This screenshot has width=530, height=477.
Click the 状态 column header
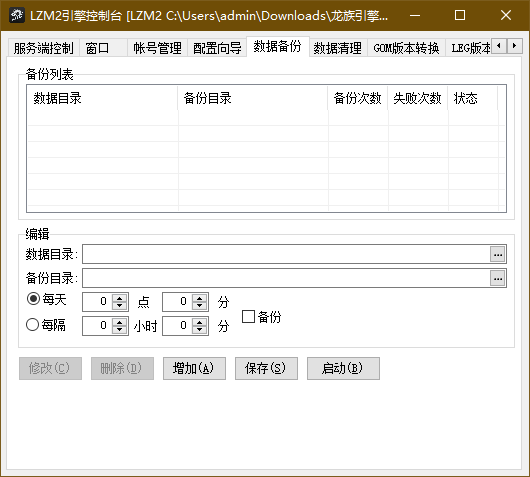[473, 98]
